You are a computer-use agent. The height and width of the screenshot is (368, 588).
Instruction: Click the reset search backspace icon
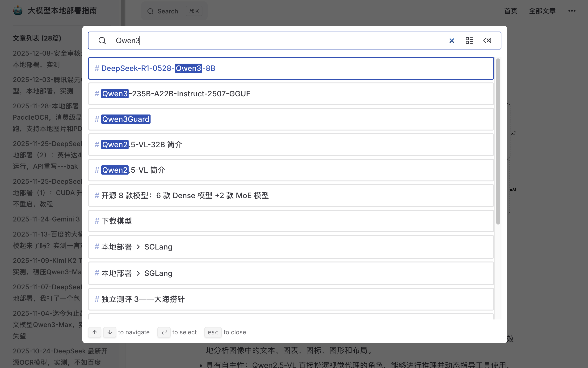(487, 40)
